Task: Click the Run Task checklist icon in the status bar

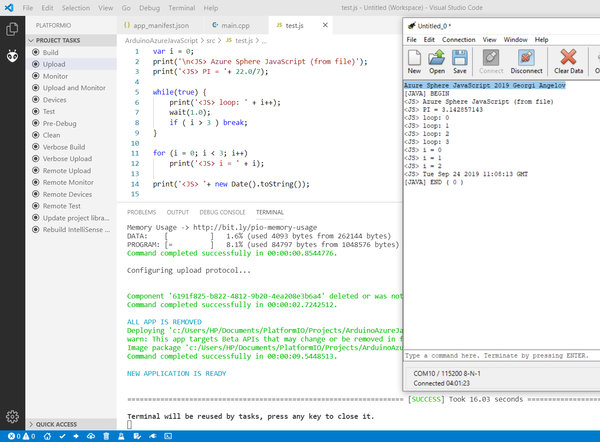Action: [137, 436]
